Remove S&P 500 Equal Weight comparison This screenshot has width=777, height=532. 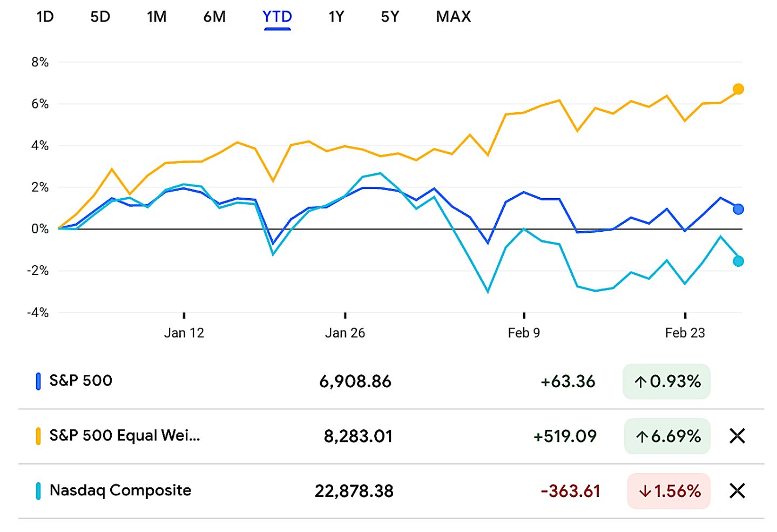737,436
